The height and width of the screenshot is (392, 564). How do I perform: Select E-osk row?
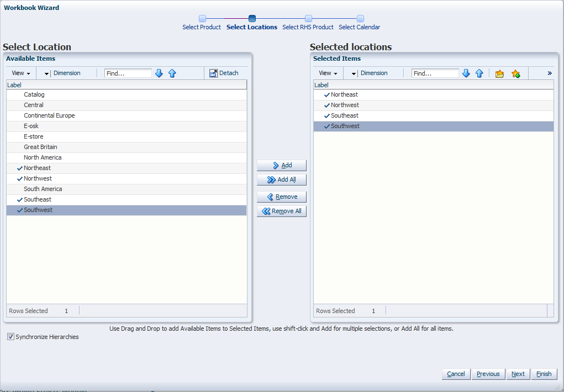[126, 126]
